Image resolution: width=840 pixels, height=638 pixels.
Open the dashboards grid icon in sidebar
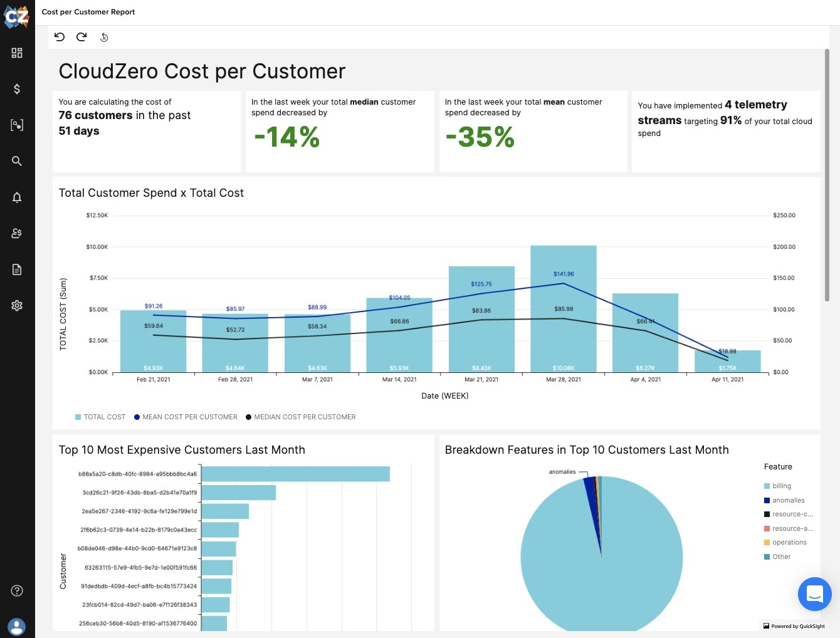[16, 53]
